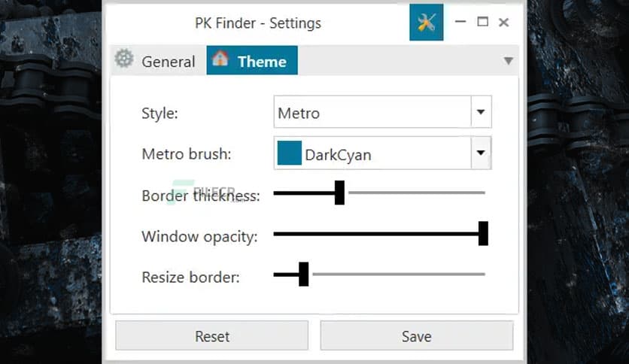The height and width of the screenshot is (364, 629).
Task: Click the DarkCyan color swatch
Action: click(x=289, y=153)
